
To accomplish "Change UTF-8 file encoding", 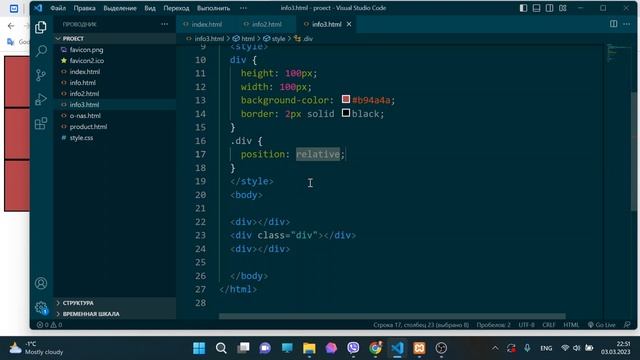I will (x=526, y=325).
